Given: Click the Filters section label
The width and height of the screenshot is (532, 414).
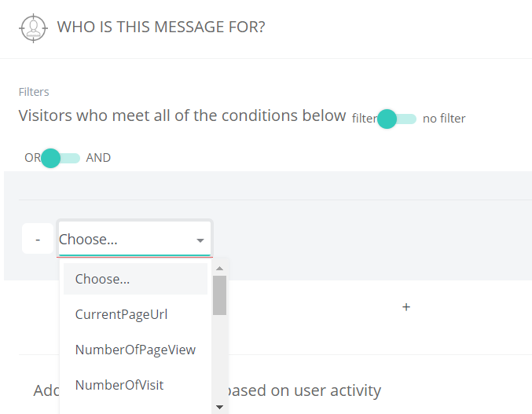Looking at the screenshot, I should pyautogui.click(x=34, y=92).
